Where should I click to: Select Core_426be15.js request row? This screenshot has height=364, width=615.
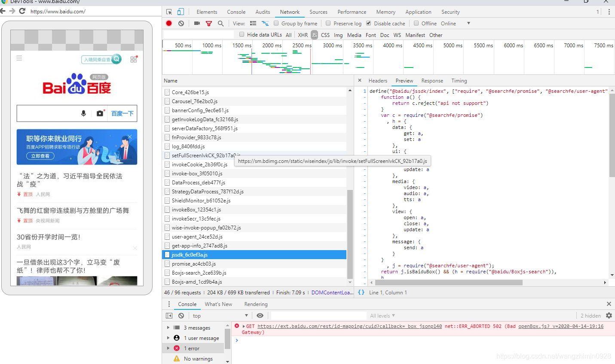click(254, 92)
